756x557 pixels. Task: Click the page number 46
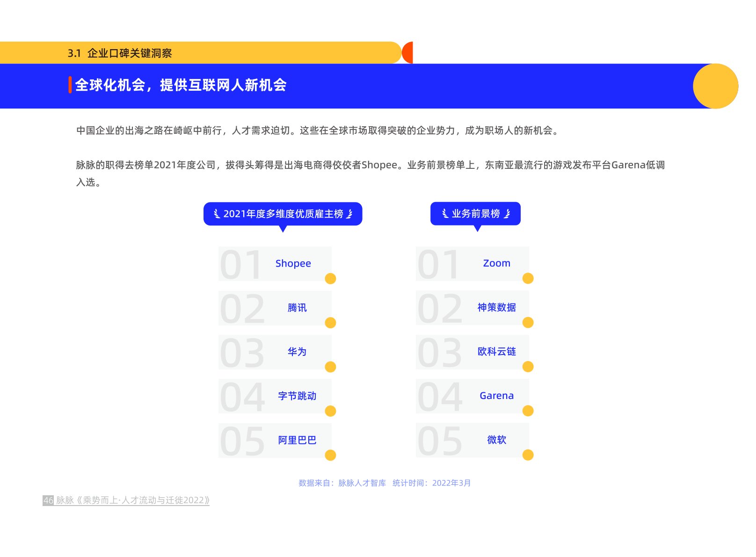click(48, 500)
